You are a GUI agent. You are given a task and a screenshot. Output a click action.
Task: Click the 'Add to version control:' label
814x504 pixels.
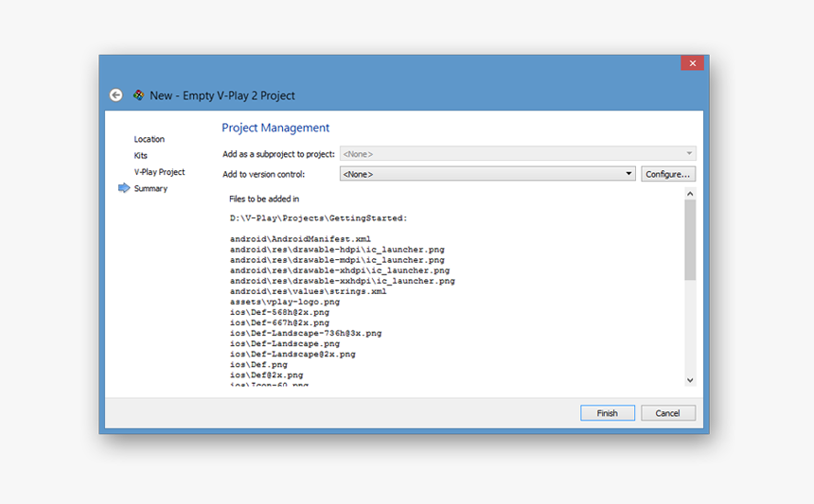[263, 174]
